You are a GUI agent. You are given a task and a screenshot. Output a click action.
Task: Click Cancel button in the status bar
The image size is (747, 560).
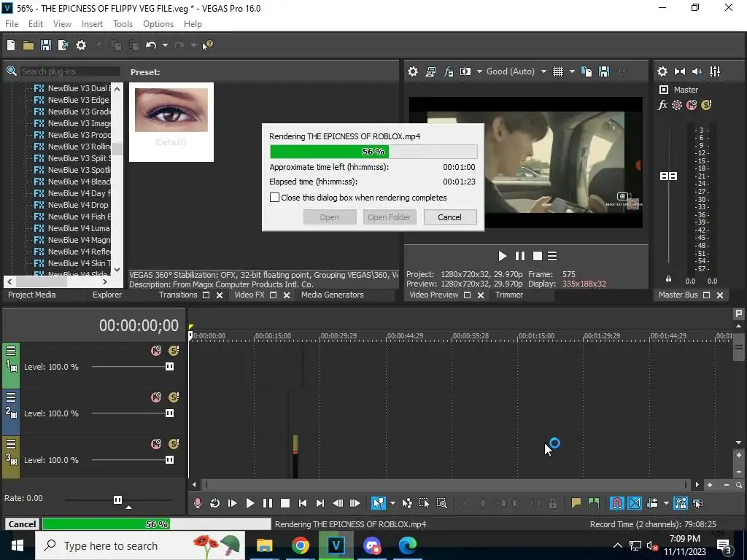(x=22, y=524)
